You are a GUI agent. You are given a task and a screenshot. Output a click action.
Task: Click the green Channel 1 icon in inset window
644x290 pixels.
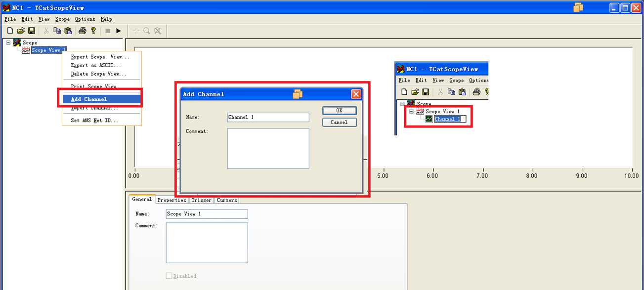pos(429,119)
